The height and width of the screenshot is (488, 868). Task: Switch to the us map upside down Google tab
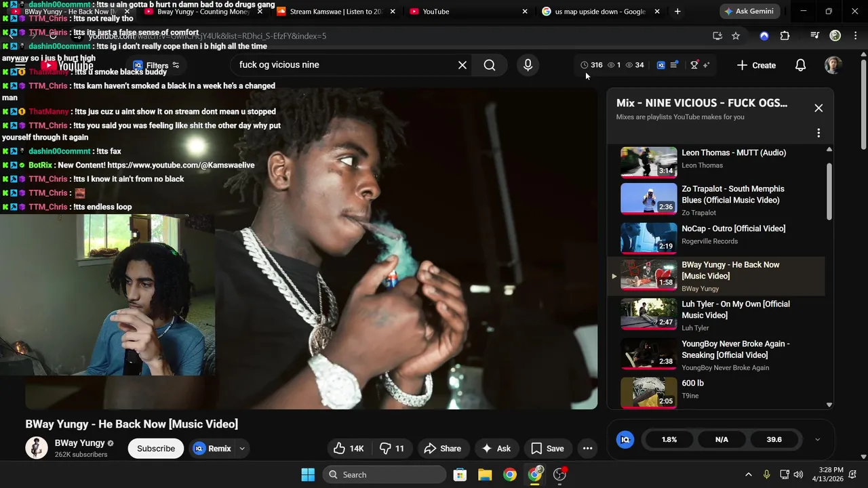click(600, 12)
